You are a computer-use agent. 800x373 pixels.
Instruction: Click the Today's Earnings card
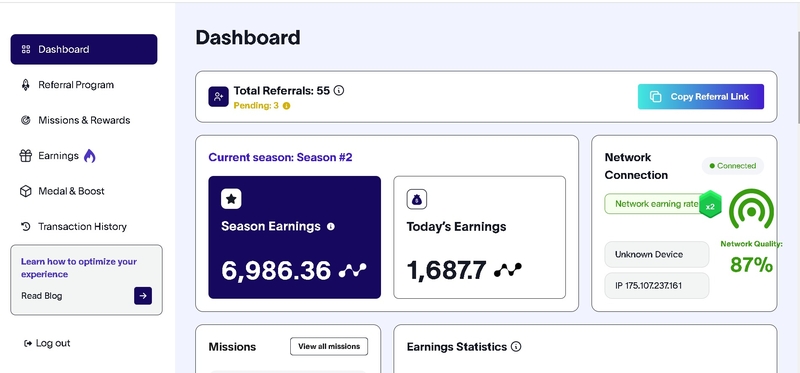tap(480, 237)
